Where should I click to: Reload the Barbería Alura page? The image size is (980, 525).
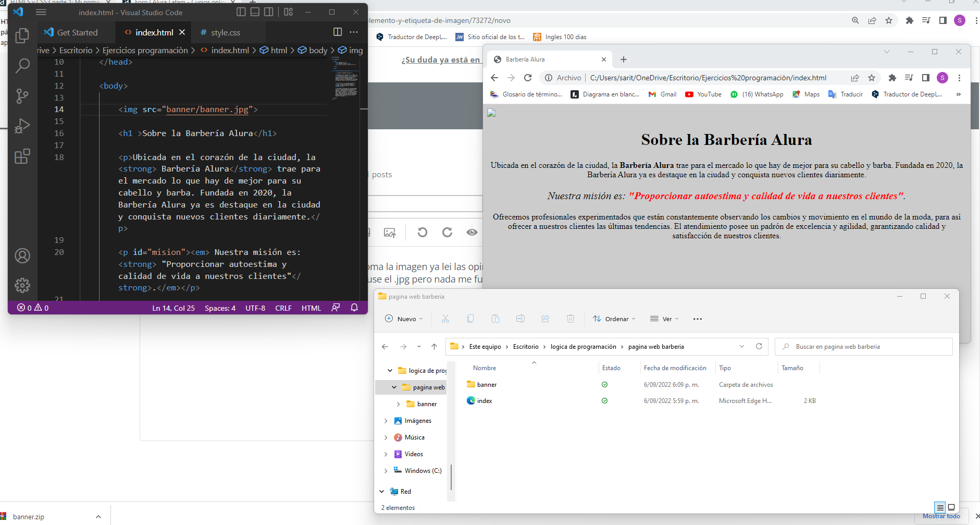coord(528,78)
